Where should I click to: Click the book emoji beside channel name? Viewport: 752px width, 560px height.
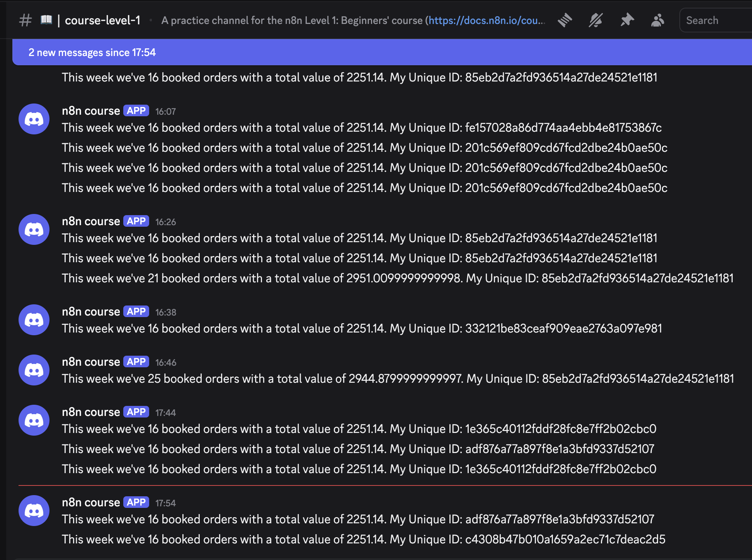46,20
